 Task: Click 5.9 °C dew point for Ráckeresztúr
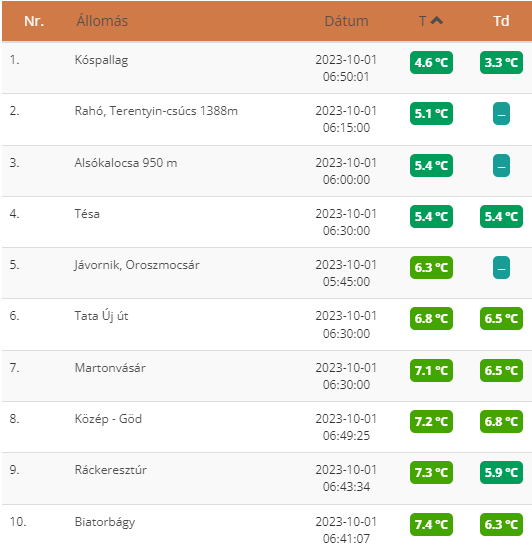click(x=501, y=473)
